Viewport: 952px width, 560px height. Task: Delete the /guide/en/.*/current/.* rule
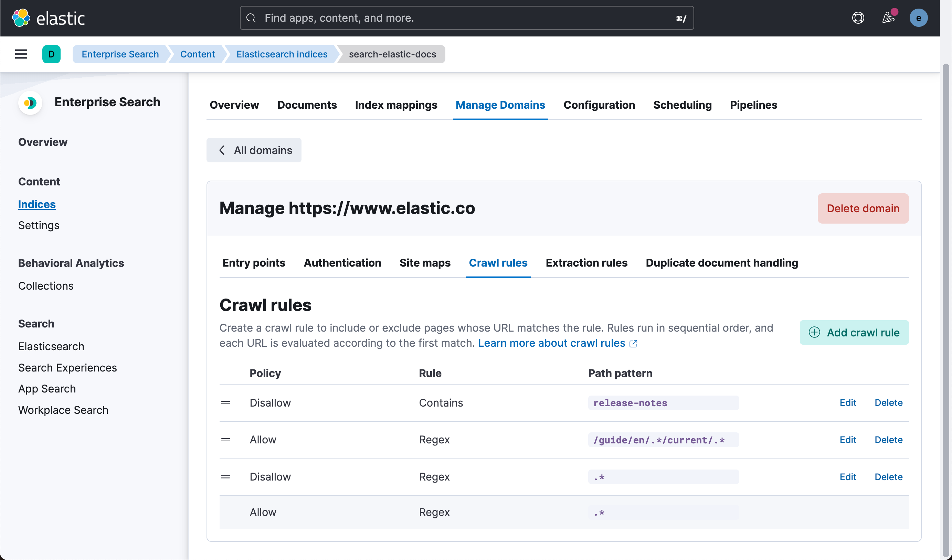(x=889, y=440)
